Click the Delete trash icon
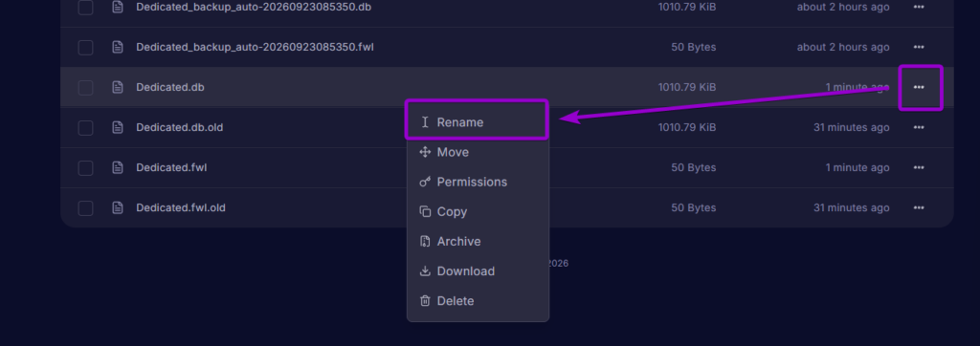Image resolution: width=980 pixels, height=346 pixels. (425, 301)
